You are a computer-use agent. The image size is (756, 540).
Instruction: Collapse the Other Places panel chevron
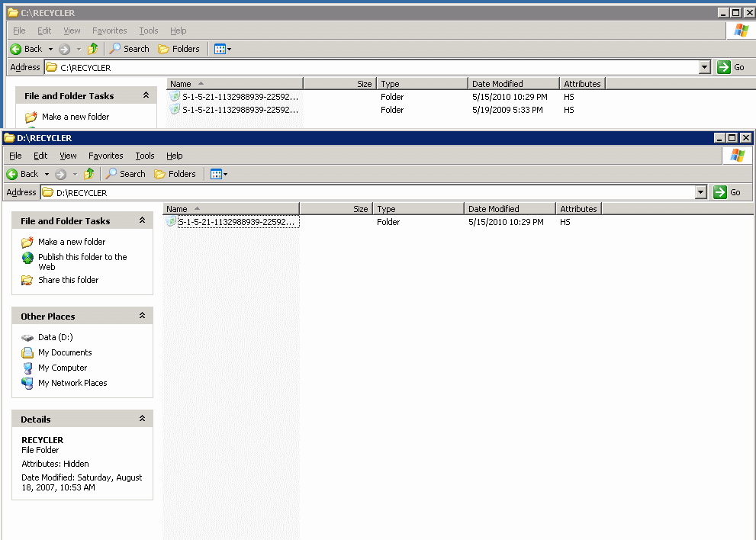141,315
